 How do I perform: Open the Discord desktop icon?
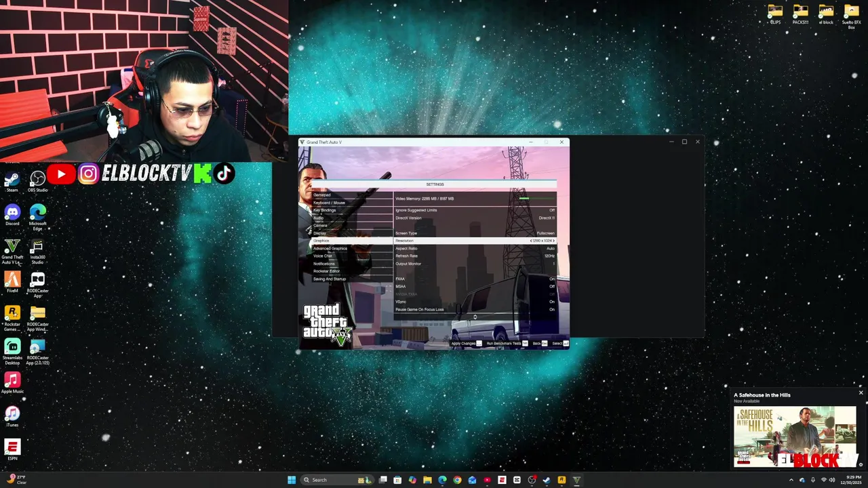click(12, 215)
